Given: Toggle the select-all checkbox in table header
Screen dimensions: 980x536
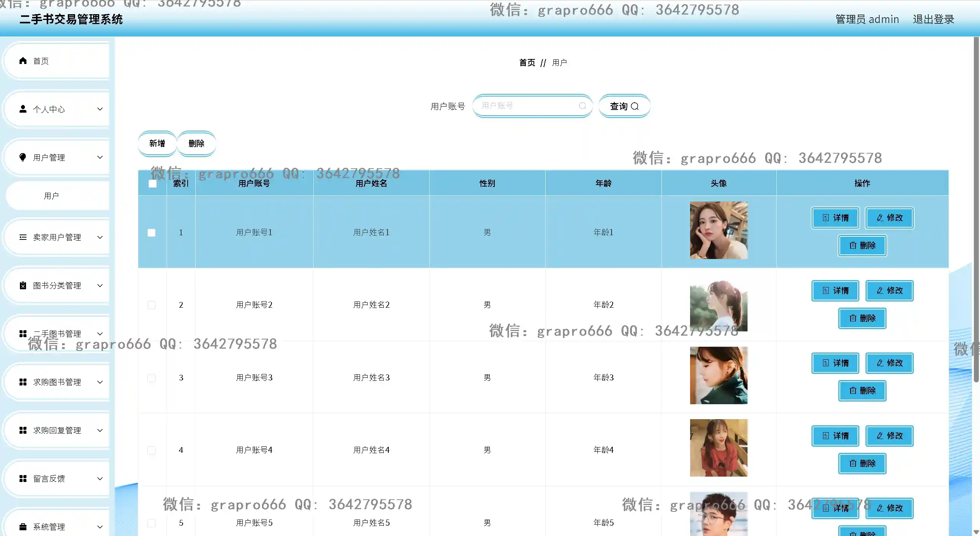Looking at the screenshot, I should coord(152,184).
